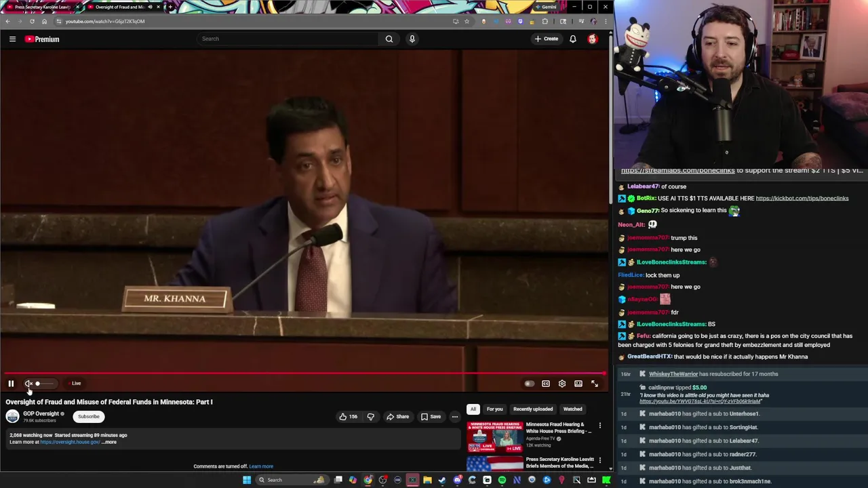Open options for the Minnesota Fraud Hearing video

pyautogui.click(x=599, y=426)
